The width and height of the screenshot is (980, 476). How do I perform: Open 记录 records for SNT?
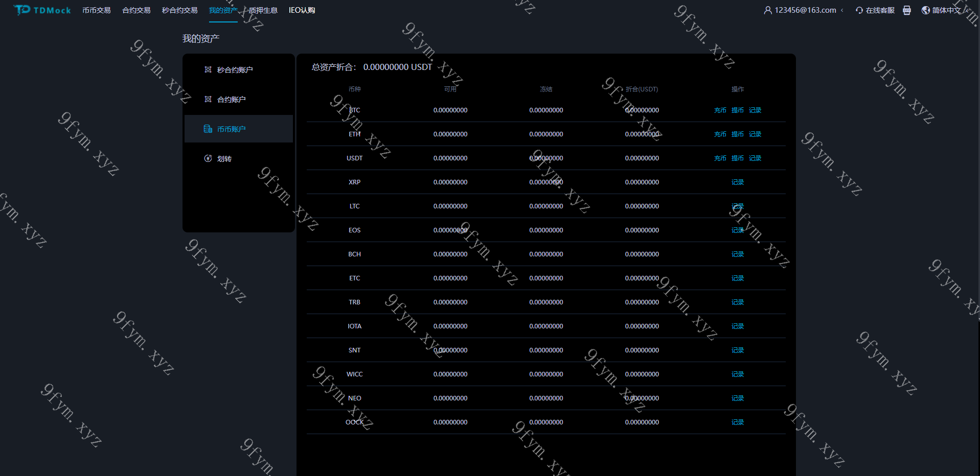click(x=738, y=350)
